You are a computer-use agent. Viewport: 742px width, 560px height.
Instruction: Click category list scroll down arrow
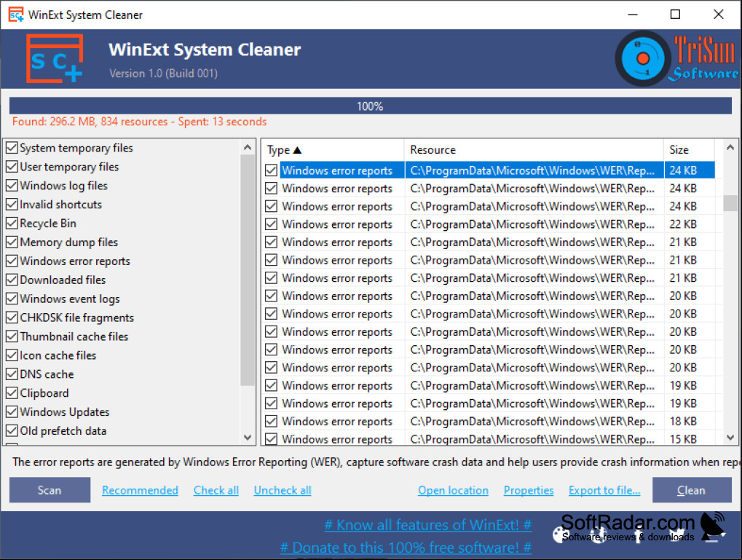(248, 438)
